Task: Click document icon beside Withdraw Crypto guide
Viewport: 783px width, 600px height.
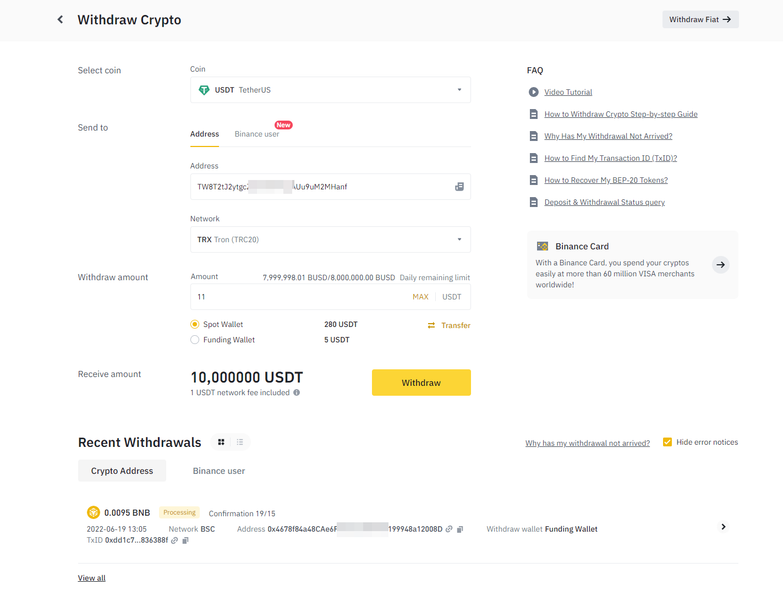Action: pos(533,114)
